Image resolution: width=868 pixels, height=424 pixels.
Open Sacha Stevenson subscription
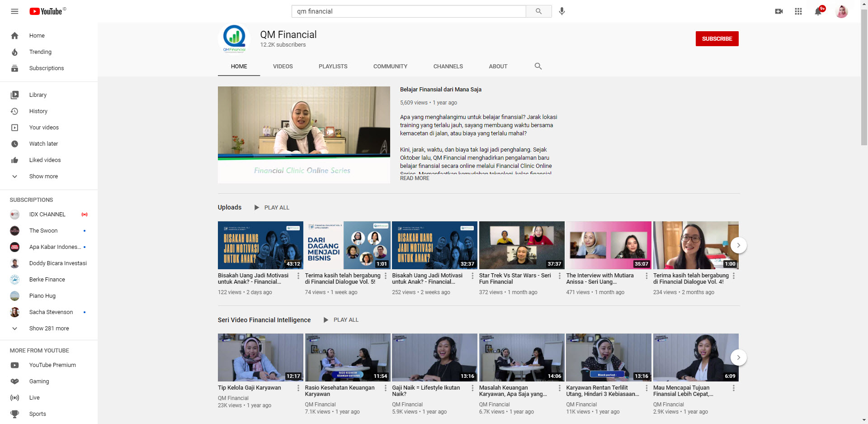click(x=49, y=312)
